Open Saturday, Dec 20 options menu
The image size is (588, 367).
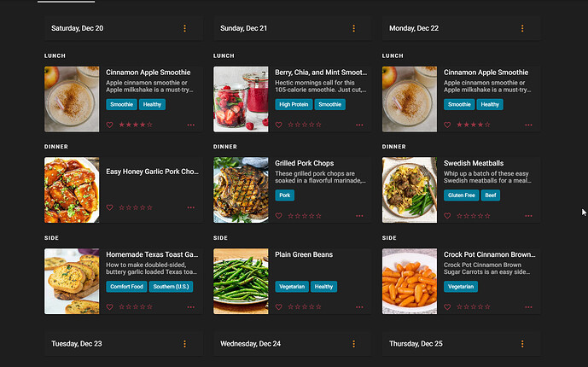tap(184, 28)
